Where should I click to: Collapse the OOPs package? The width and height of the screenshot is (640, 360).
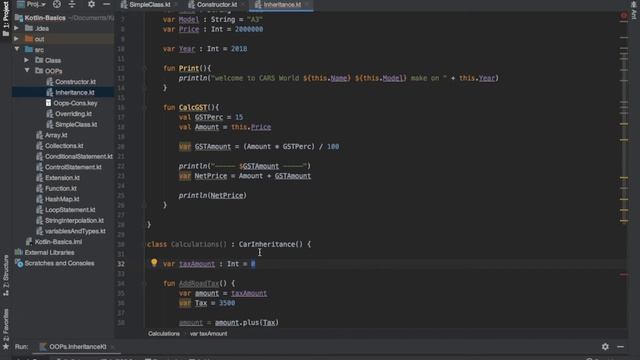(27, 71)
